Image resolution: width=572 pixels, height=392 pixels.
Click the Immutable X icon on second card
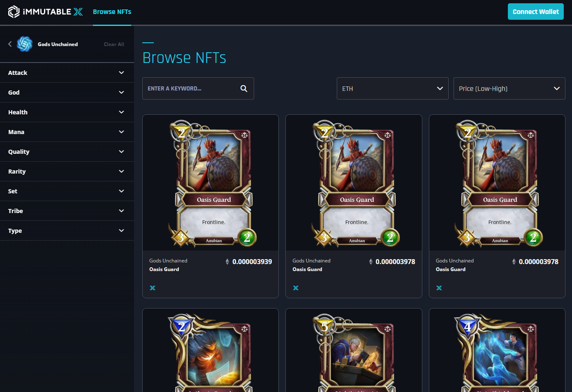296,288
